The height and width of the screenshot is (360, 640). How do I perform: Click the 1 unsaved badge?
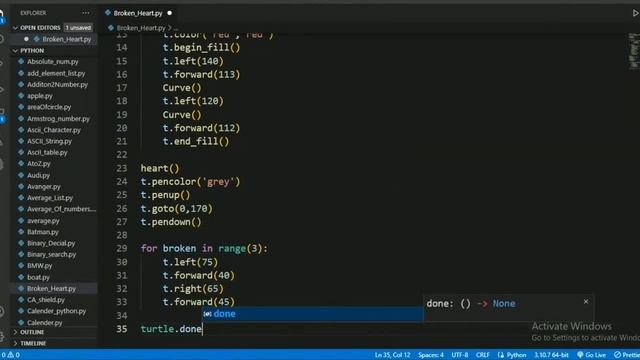click(78, 28)
